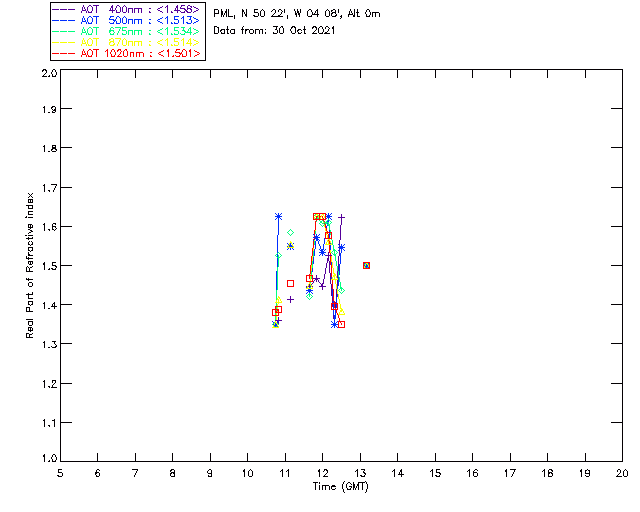Click the AOT 1020nm legend entry
Screen dimensions: 640x512
(126, 53)
